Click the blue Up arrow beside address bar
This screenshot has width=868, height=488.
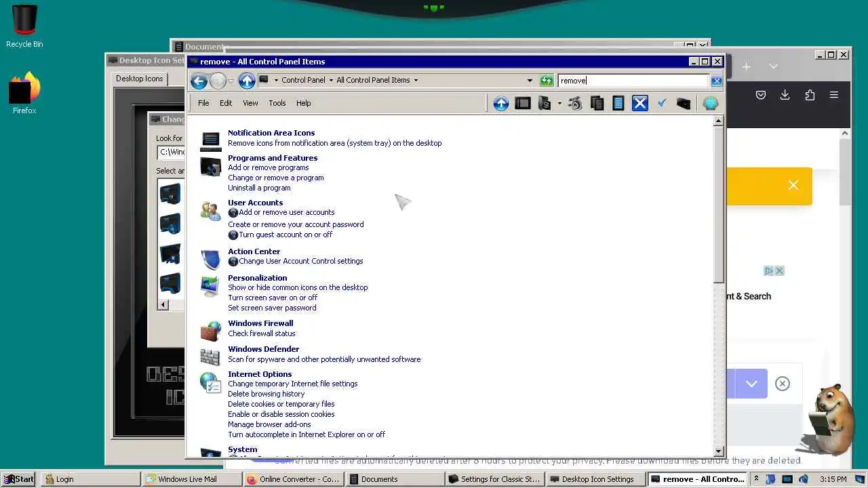pyautogui.click(x=247, y=81)
